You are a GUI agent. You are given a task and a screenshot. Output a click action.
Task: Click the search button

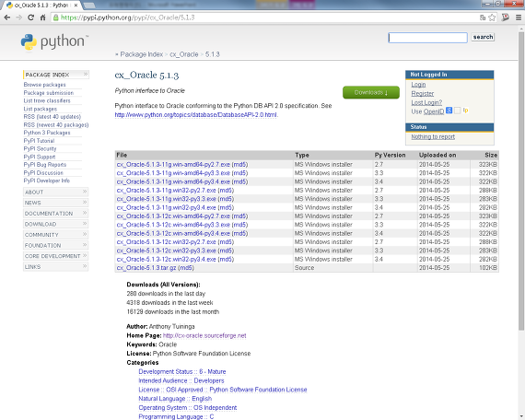[483, 37]
